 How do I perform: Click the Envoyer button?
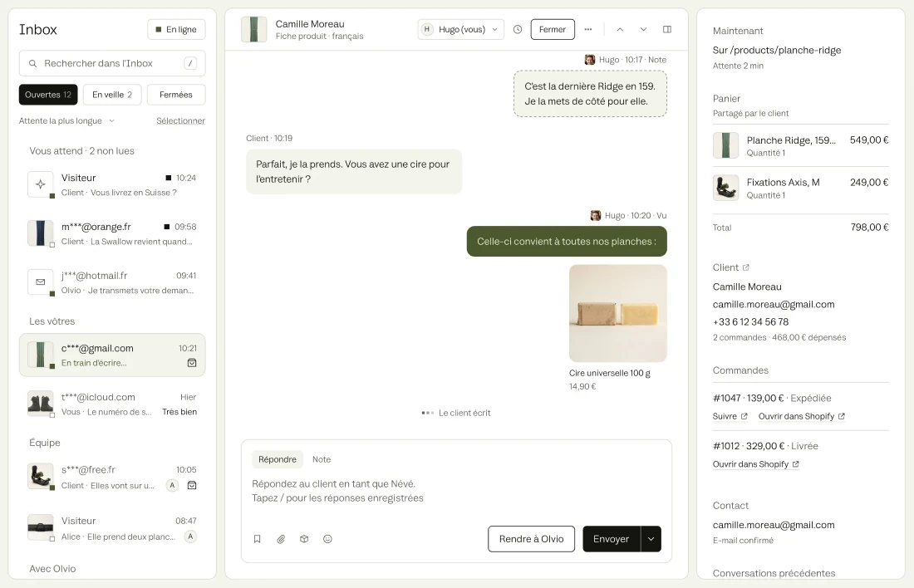612,539
